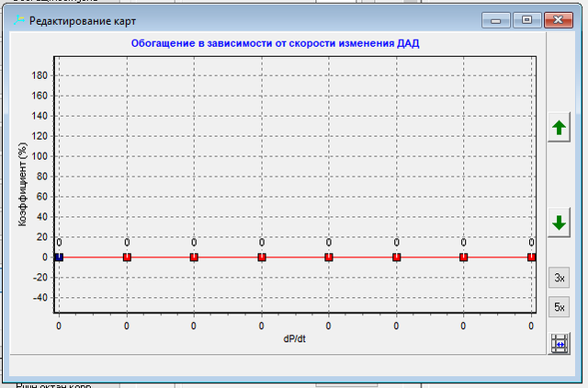Click the -40 value on vertical axis
The width and height of the screenshot is (588, 388).
[x=40, y=298]
